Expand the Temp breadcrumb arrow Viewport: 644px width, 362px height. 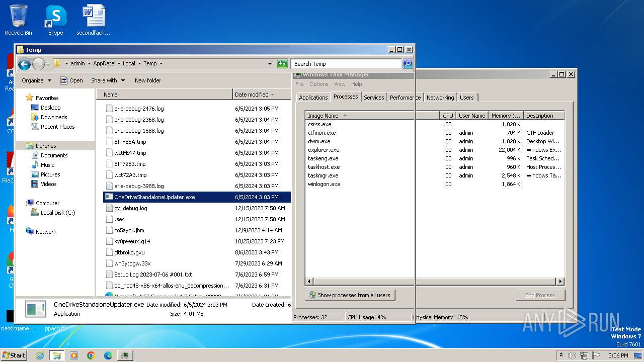tap(161, 64)
